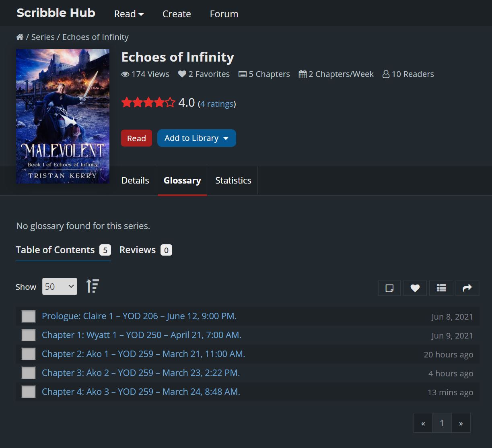Open the Read menu in navbar
This screenshot has width=492, height=448.
pyautogui.click(x=129, y=14)
